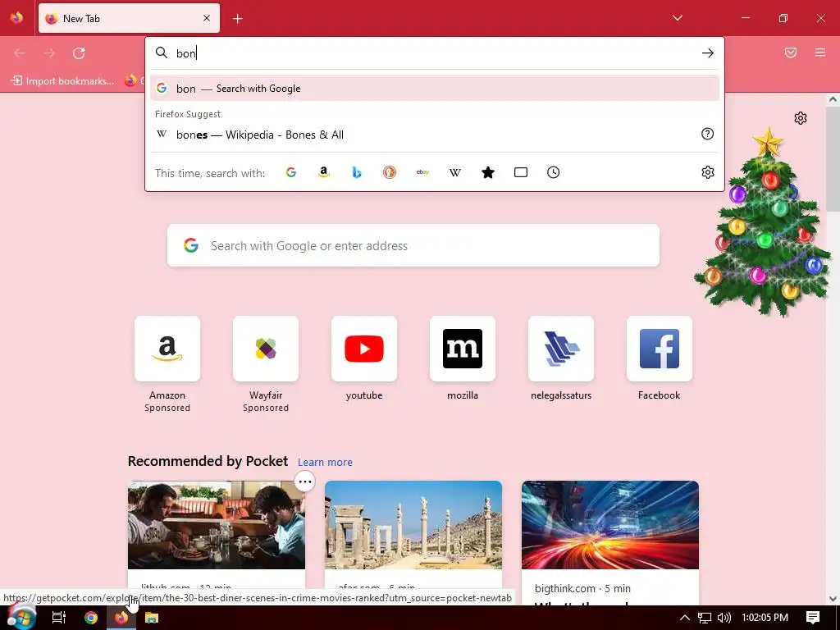
Task: Click the Go arrow in address bar
Action: 708,53
